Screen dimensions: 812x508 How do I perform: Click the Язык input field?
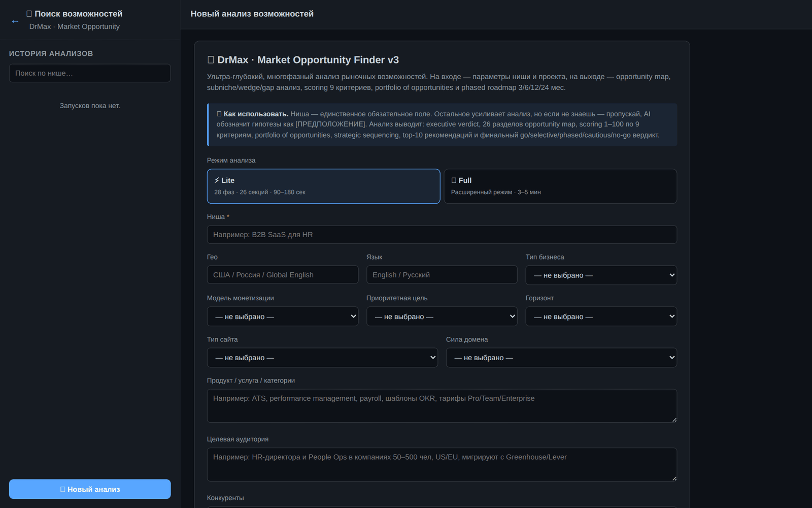(442, 275)
